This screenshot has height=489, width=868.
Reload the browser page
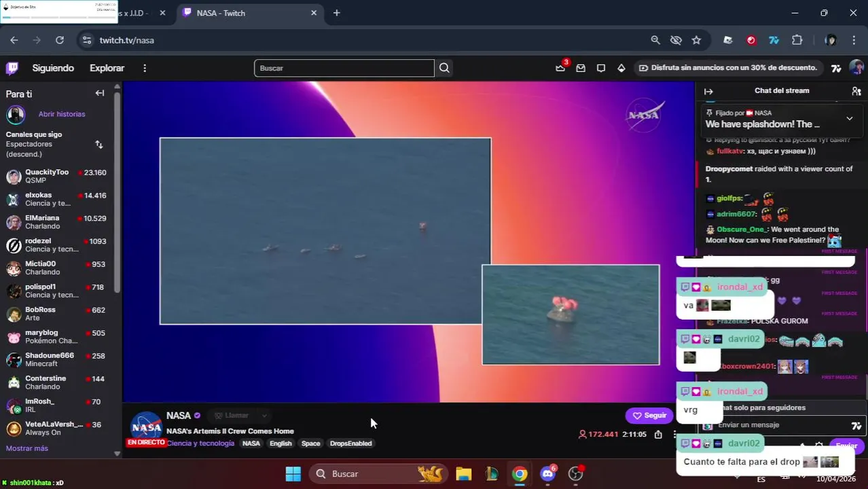click(x=60, y=40)
